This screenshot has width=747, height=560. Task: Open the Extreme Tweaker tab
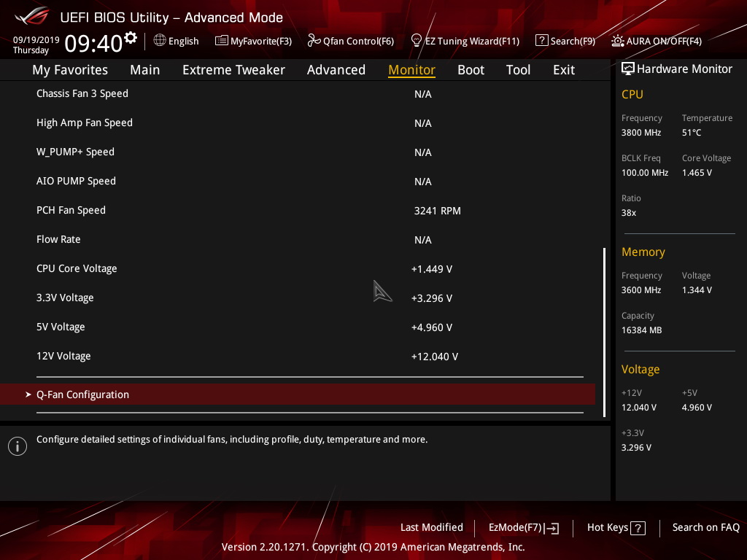[x=233, y=70]
